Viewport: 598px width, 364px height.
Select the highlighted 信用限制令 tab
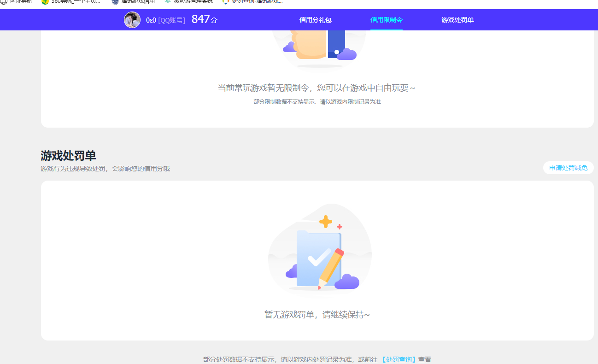[x=387, y=20]
